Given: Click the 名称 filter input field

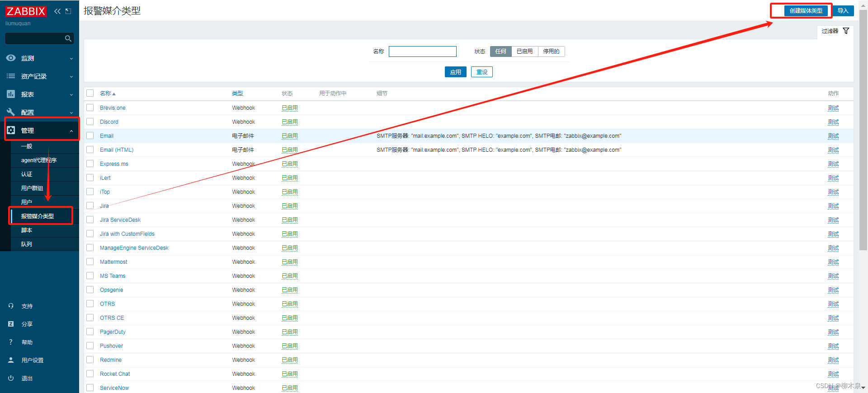Looking at the screenshot, I should (x=423, y=51).
